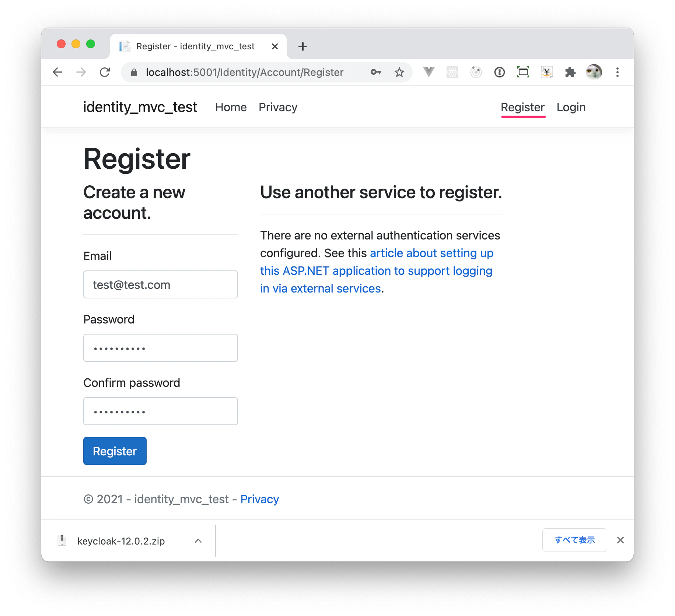Click the すべて表示 show all button
Viewport: 675px width, 616px height.
[x=574, y=540]
